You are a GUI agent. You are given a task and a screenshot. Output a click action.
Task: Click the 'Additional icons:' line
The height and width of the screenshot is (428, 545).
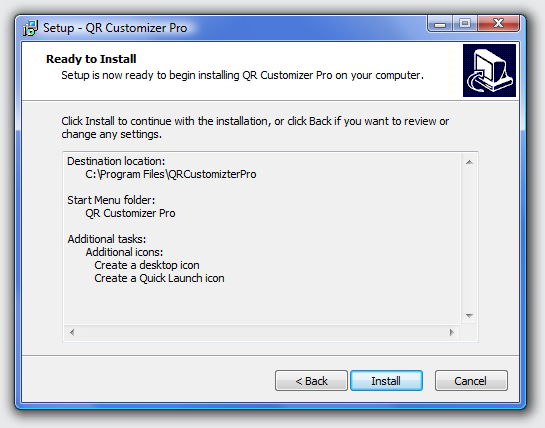click(x=124, y=252)
